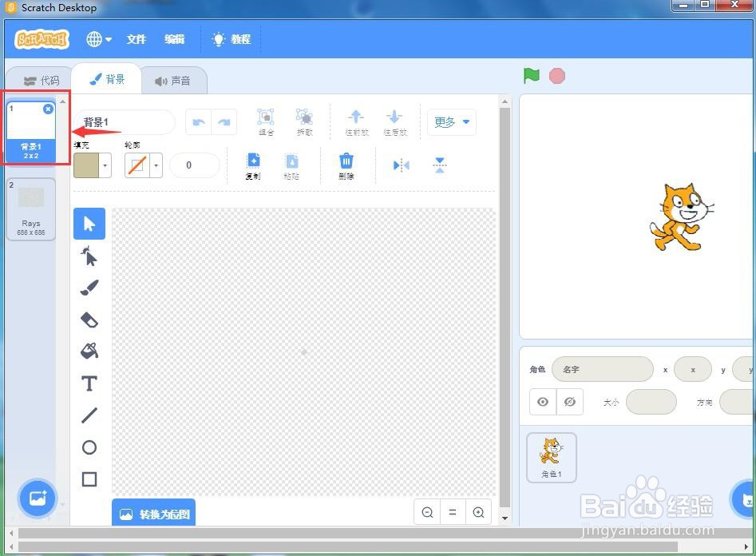Click the hide sprite crossed-eye toggle
The height and width of the screenshot is (556, 756).
point(570,402)
